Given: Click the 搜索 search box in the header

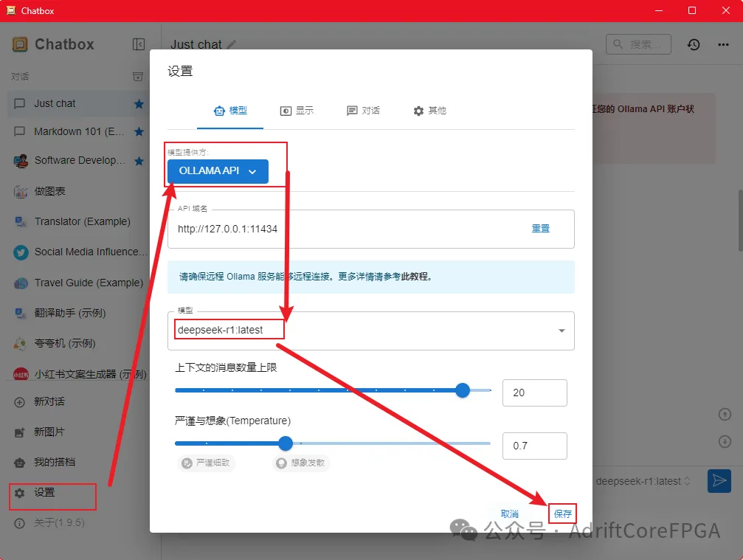Looking at the screenshot, I should [638, 44].
